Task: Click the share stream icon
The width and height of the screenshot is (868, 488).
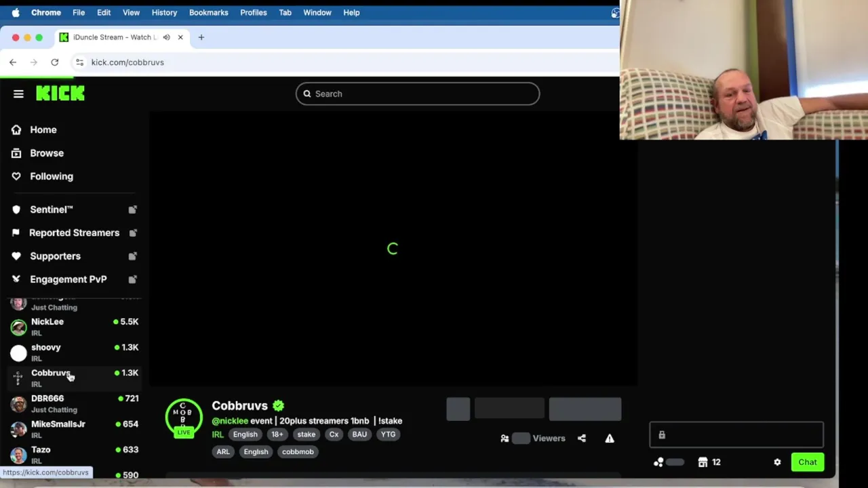Action: pos(582,439)
